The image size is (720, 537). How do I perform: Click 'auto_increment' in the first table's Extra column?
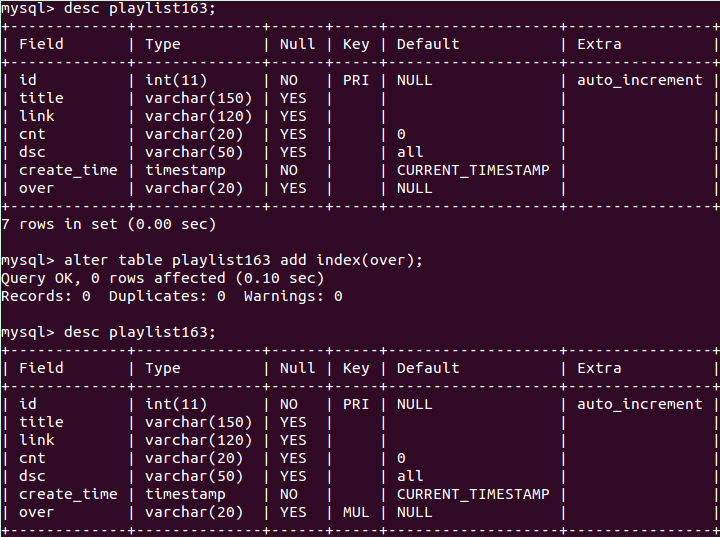click(640, 80)
